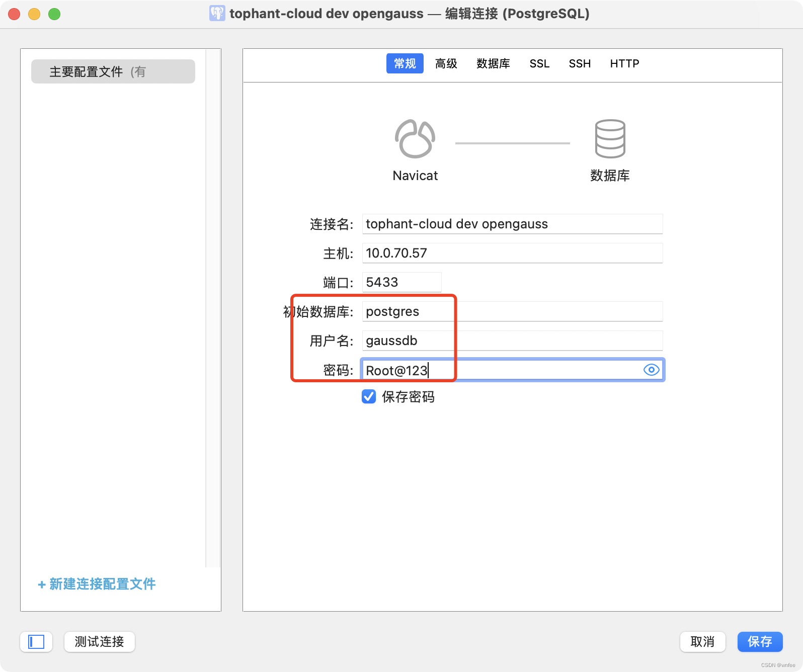
Task: Click the red close window button
Action: tap(14, 14)
